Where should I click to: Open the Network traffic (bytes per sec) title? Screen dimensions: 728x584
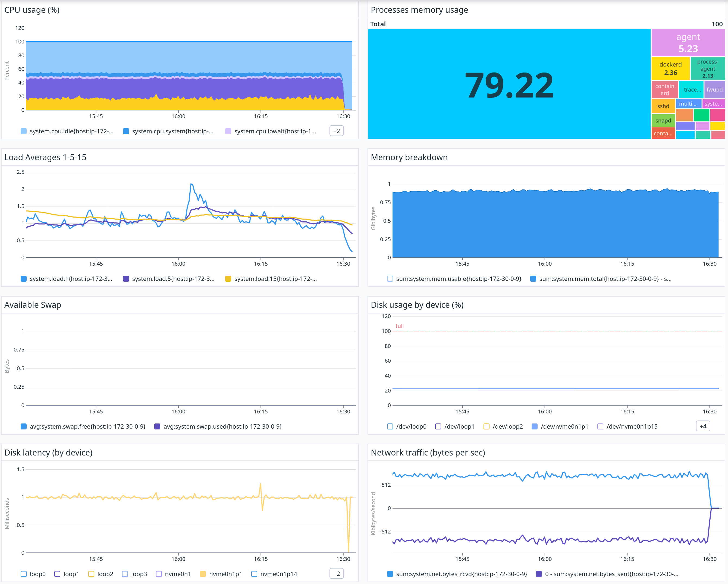pyautogui.click(x=428, y=453)
